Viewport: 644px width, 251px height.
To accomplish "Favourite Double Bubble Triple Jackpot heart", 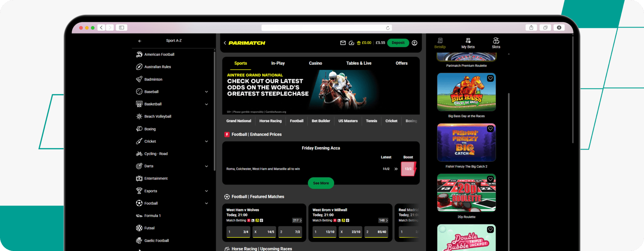I will tap(490, 230).
